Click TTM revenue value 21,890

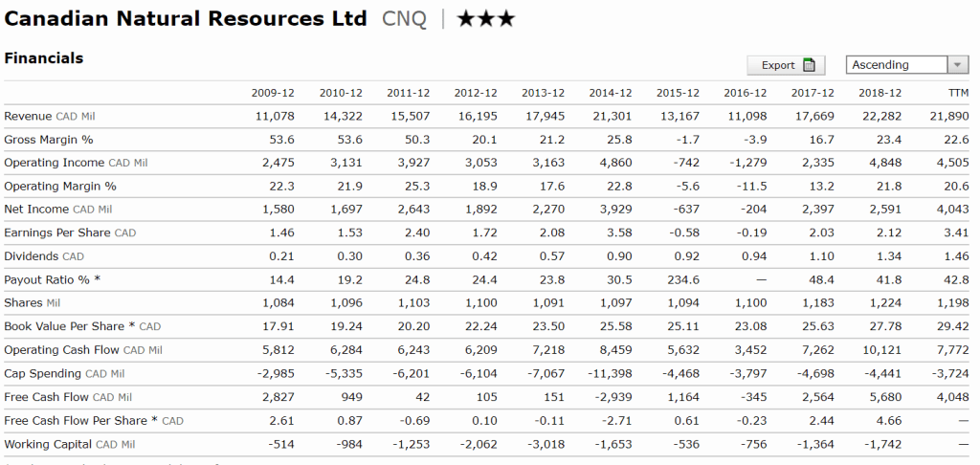click(x=948, y=117)
